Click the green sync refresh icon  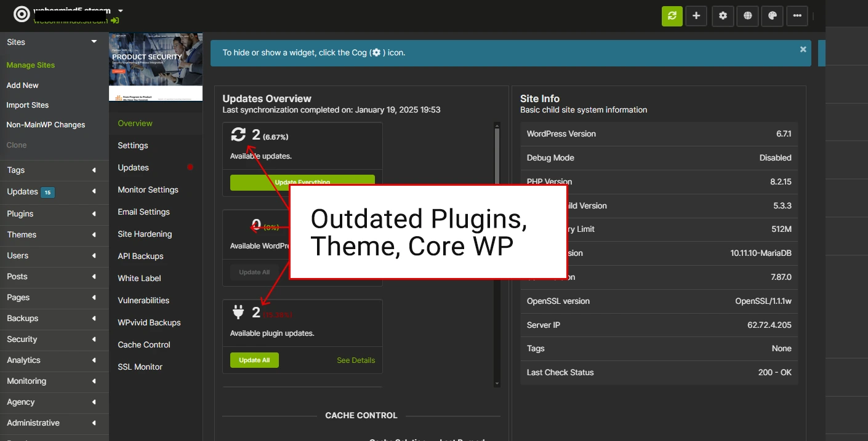pos(672,16)
